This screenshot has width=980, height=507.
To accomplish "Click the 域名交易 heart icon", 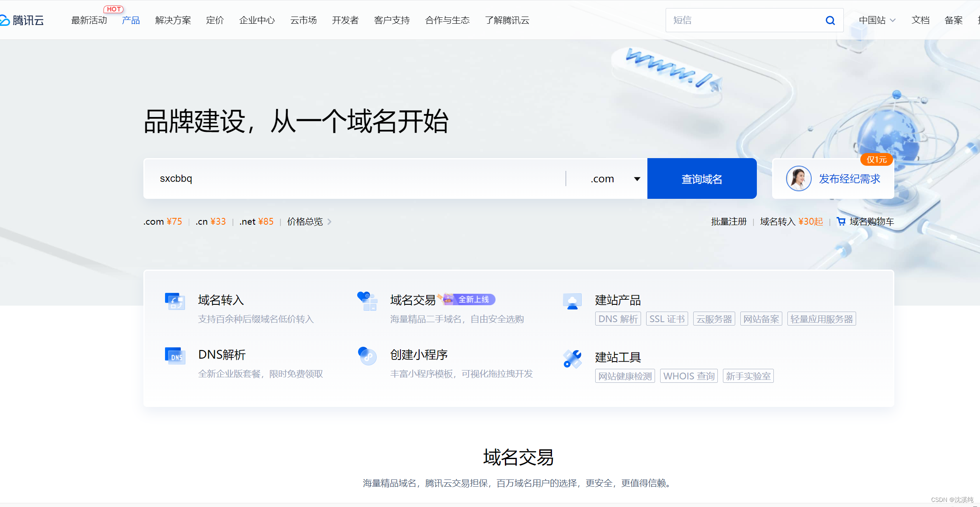I will [367, 301].
